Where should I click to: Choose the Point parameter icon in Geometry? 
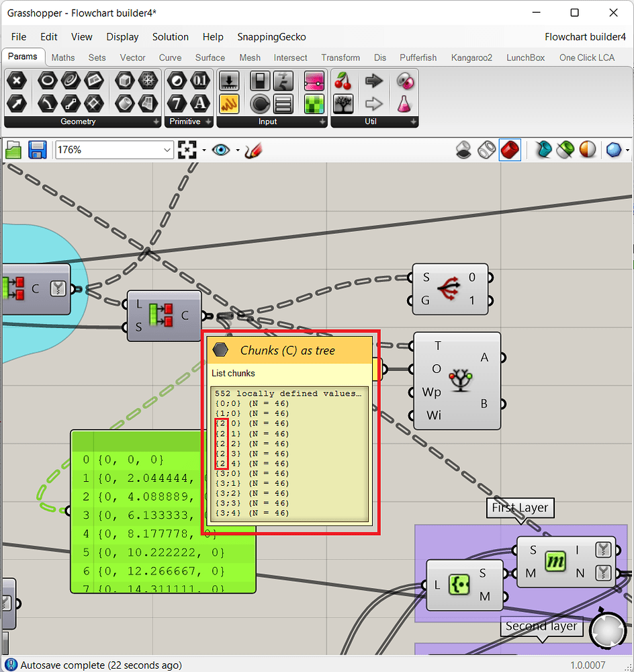(x=17, y=81)
